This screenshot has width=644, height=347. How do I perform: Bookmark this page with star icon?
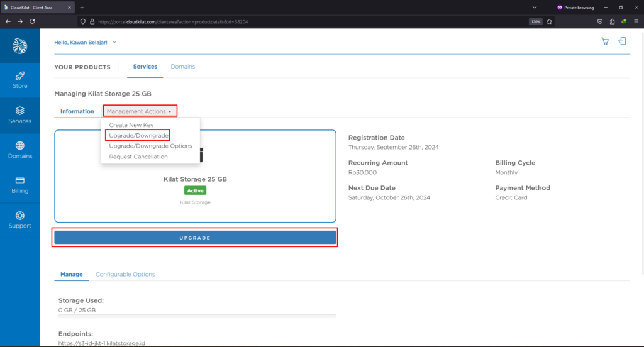click(x=549, y=21)
